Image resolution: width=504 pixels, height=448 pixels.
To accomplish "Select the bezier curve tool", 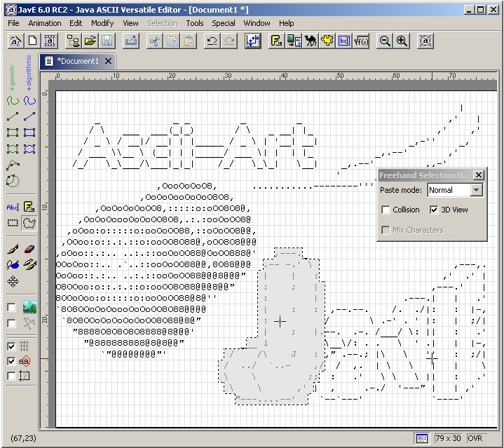I will (13, 165).
